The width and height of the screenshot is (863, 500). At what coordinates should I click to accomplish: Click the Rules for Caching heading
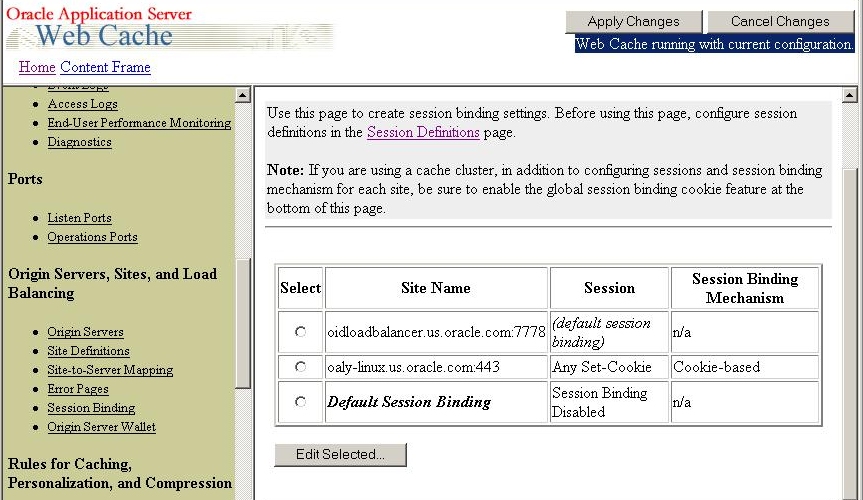(x=119, y=474)
